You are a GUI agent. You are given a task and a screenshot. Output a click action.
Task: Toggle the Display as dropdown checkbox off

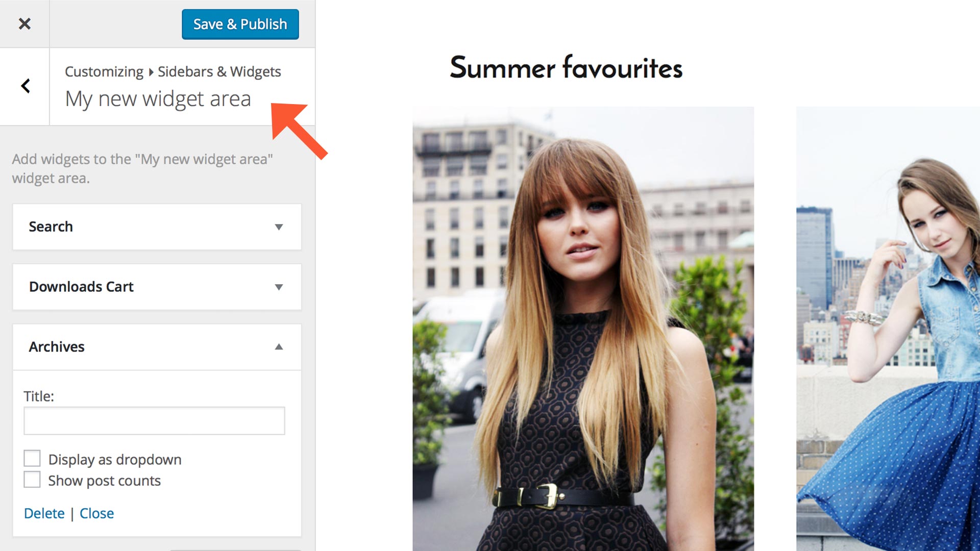[x=32, y=458]
